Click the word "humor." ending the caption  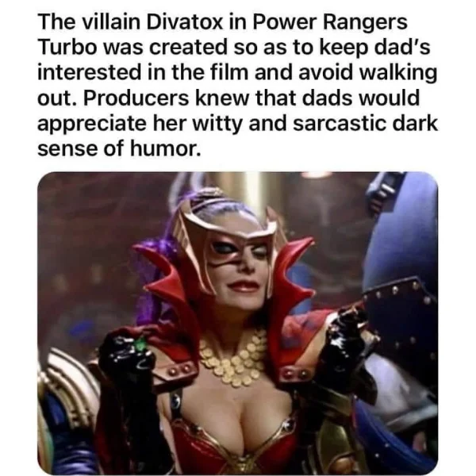point(166,148)
